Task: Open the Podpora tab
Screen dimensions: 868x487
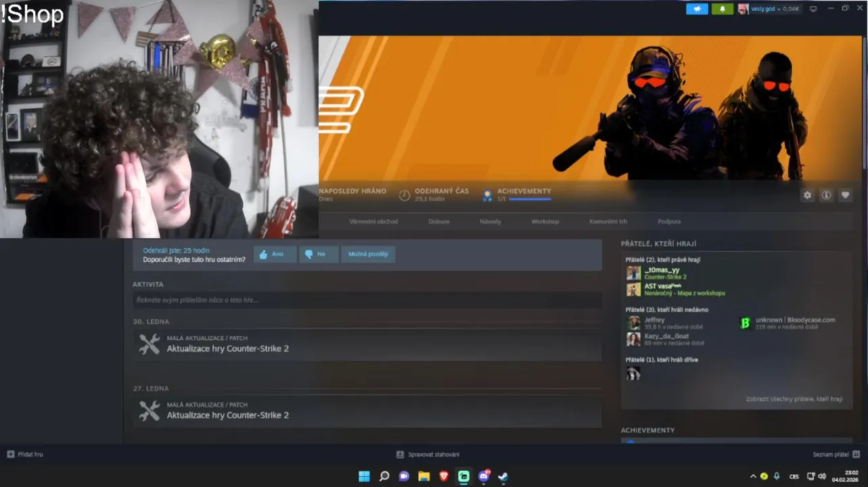Action: (669, 221)
